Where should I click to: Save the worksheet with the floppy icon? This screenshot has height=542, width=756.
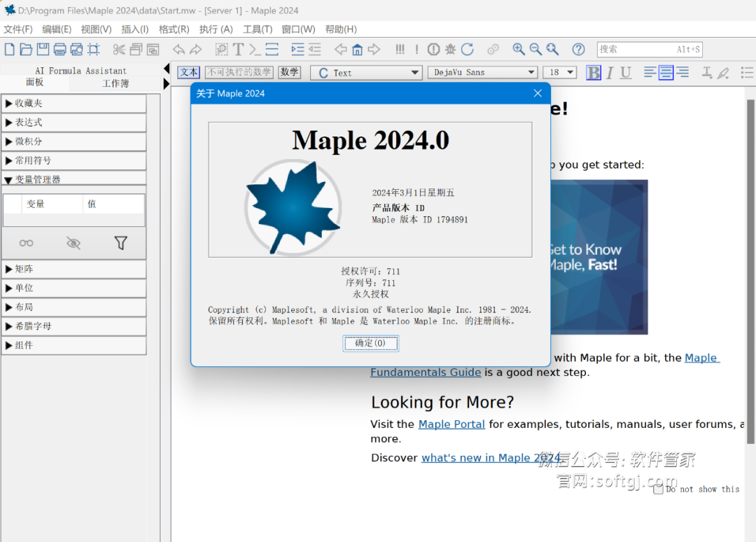coord(43,49)
